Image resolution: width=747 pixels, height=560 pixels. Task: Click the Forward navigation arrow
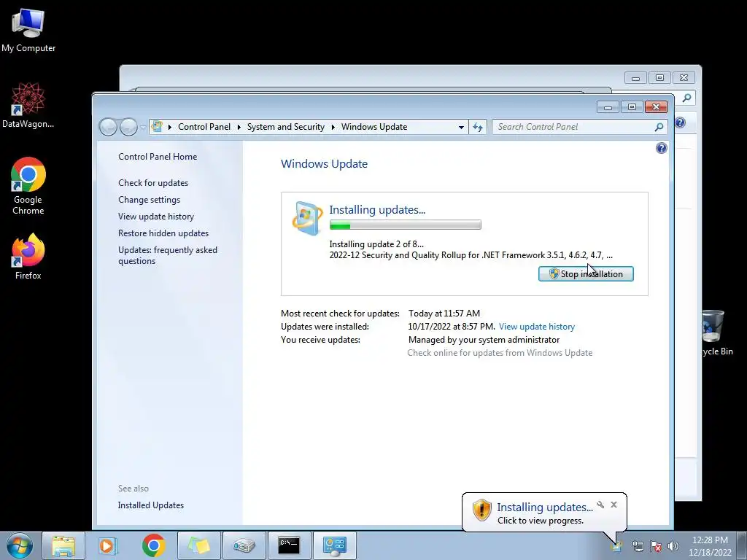click(128, 127)
